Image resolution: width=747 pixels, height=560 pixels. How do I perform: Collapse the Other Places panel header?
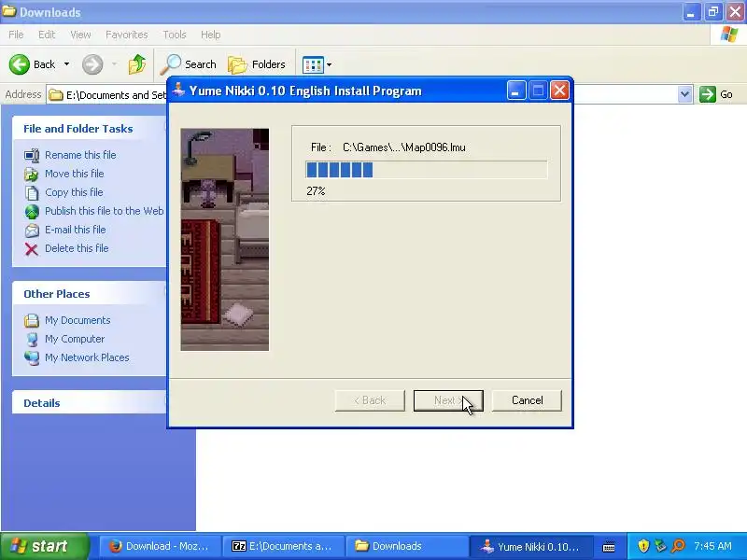(x=90, y=294)
